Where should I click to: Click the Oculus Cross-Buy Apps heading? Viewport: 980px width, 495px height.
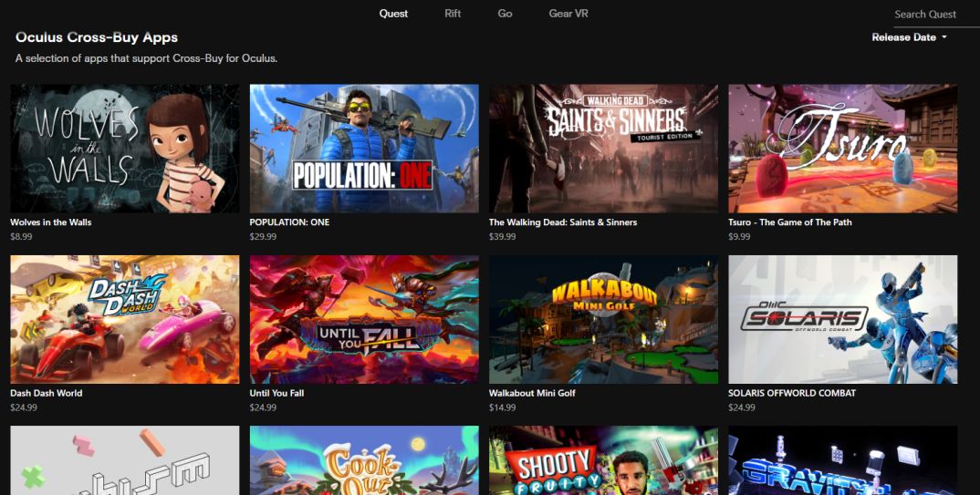[97, 37]
